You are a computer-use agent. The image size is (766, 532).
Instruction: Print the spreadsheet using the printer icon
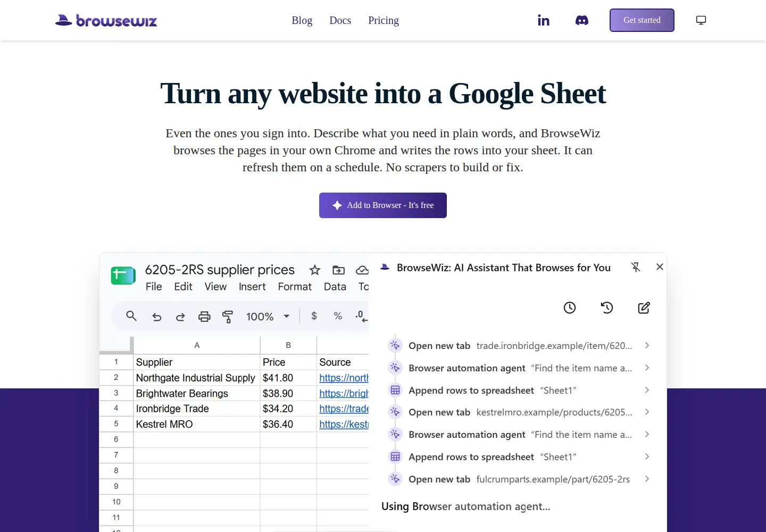tap(204, 317)
